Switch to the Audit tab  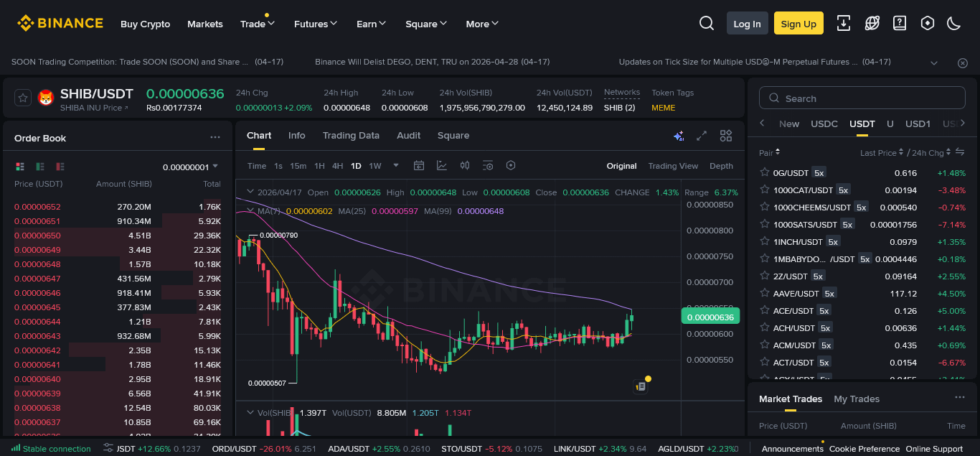pyautogui.click(x=409, y=135)
